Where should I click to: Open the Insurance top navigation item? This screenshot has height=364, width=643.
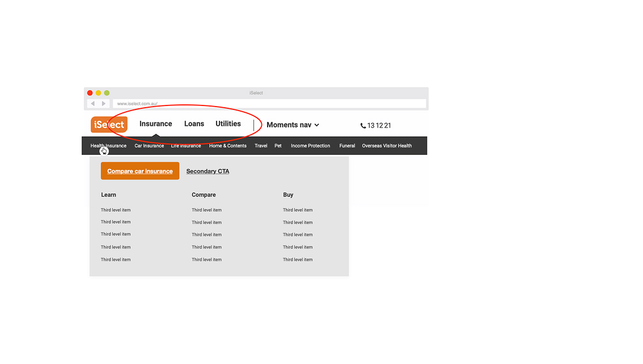156,124
